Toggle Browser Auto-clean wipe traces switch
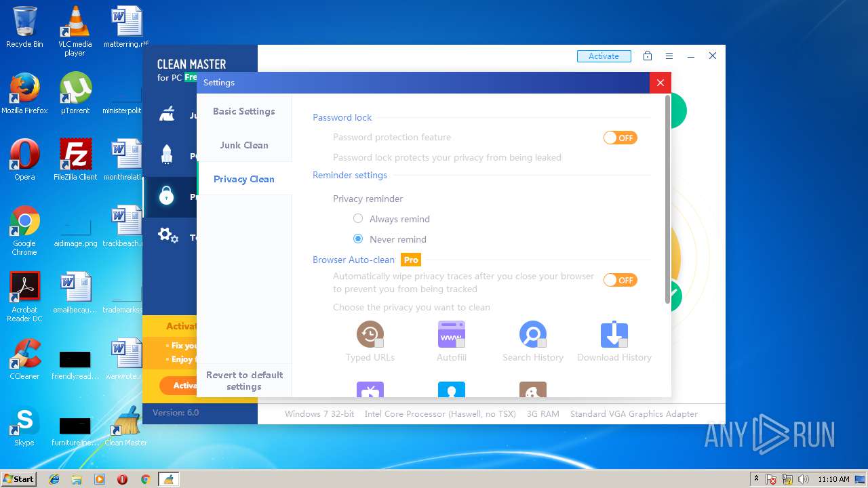The image size is (868, 488). tap(620, 280)
